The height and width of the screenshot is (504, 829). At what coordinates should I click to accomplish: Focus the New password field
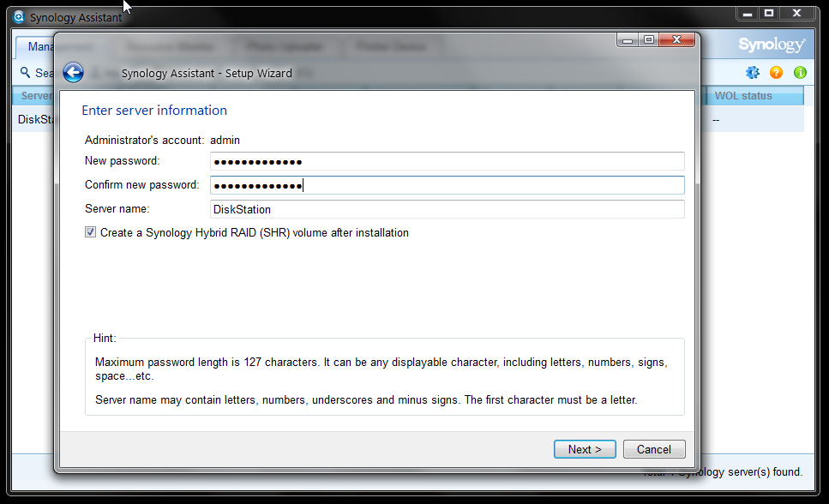coord(448,161)
